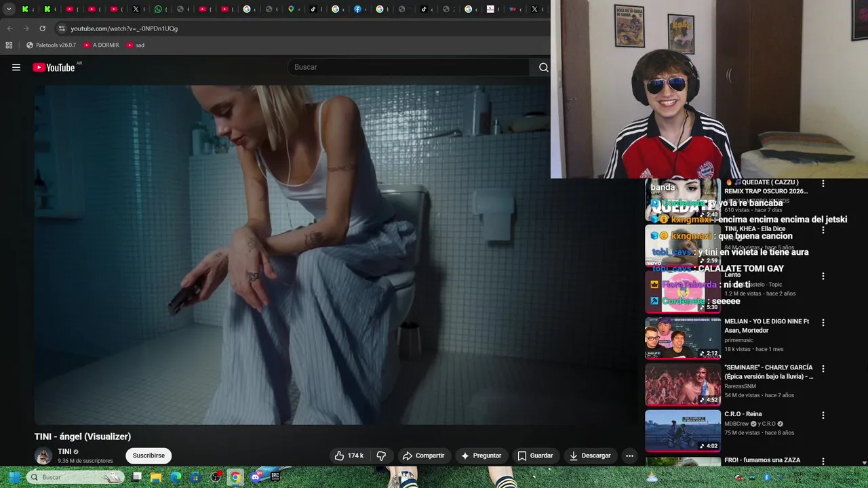Open Task View on the taskbar

[x=137, y=477]
